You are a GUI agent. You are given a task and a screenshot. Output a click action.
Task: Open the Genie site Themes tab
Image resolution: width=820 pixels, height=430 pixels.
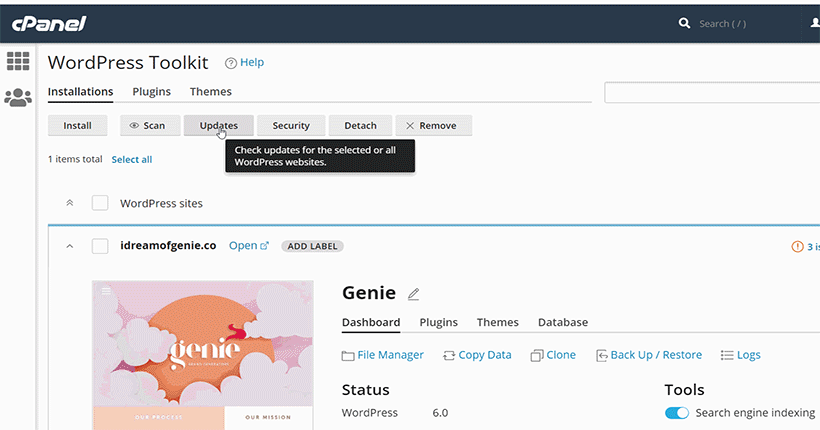497,322
